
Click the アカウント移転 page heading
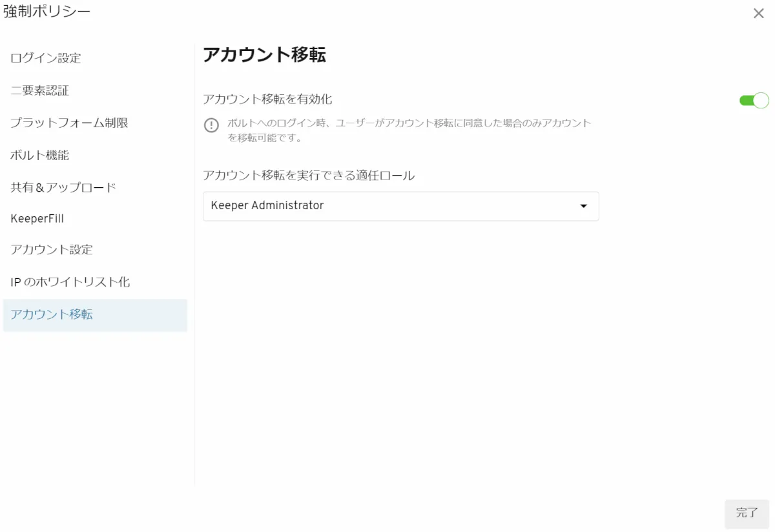click(264, 55)
